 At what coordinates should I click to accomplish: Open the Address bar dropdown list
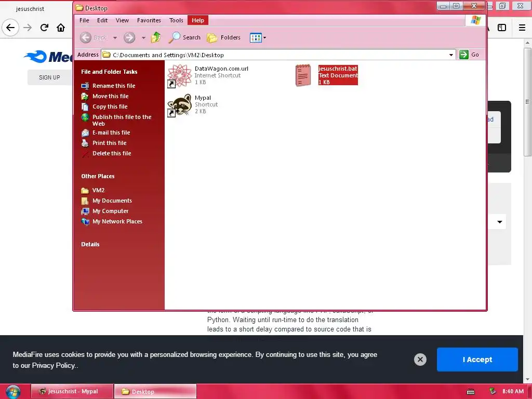coord(451,55)
